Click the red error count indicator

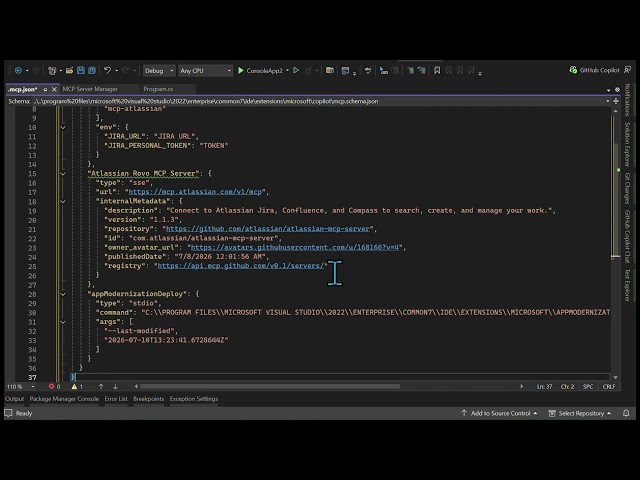click(54, 387)
